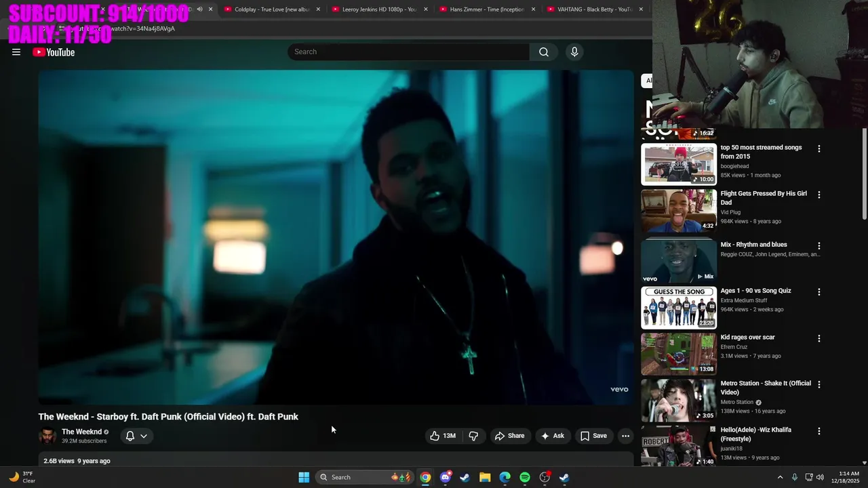The image size is (868, 488).
Task: Open options for top 50 most streamed songs
Action: tap(818, 148)
